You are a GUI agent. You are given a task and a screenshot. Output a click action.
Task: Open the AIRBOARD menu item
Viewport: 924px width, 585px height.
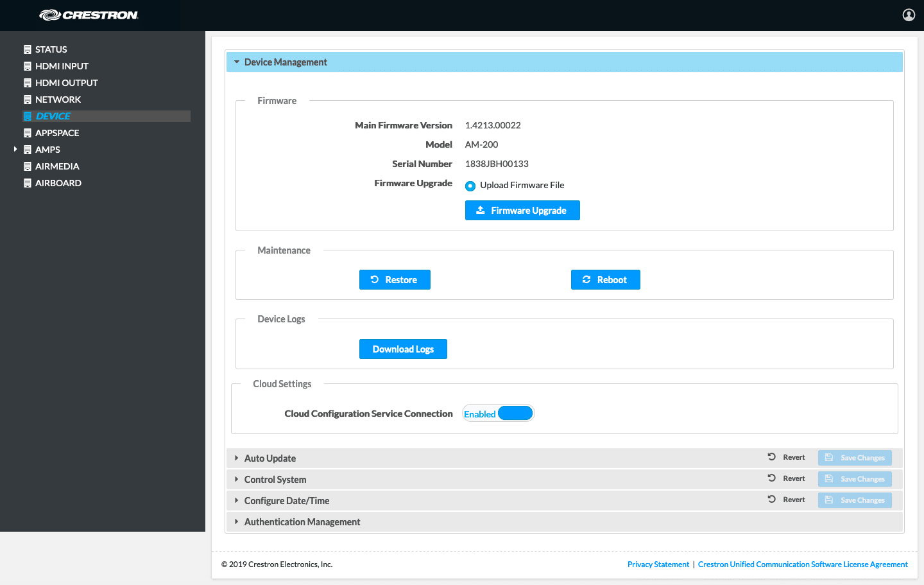point(58,183)
